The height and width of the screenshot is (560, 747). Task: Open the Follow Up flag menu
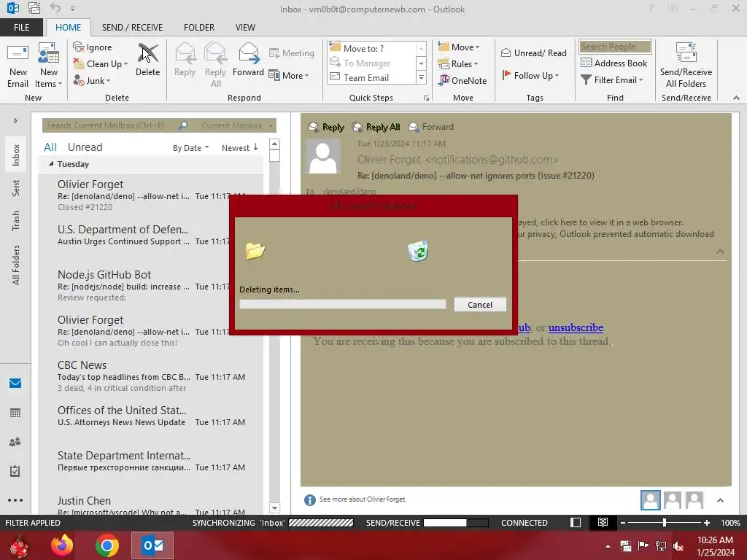point(530,75)
